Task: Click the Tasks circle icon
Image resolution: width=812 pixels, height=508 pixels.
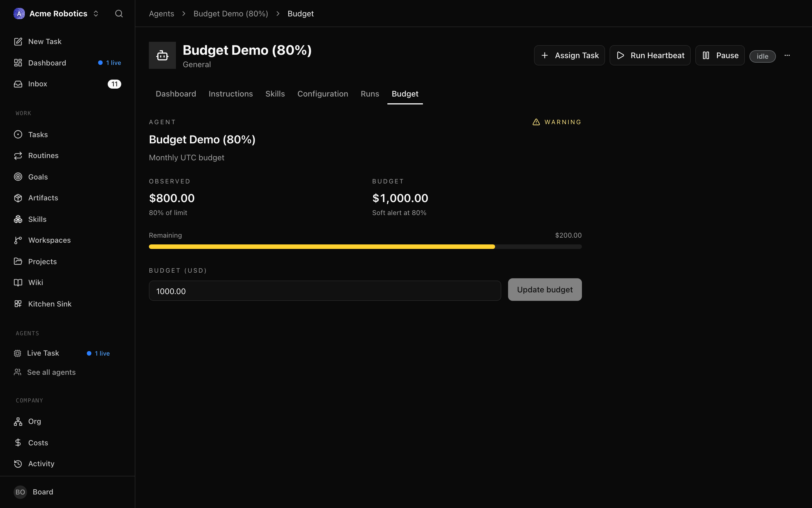Action: [x=18, y=134]
